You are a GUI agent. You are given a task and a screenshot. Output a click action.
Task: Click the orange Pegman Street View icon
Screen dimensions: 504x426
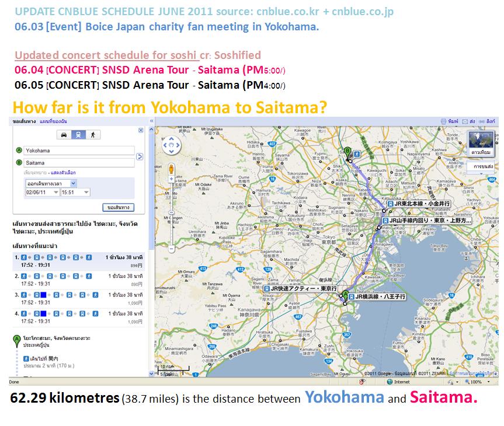[172, 169]
